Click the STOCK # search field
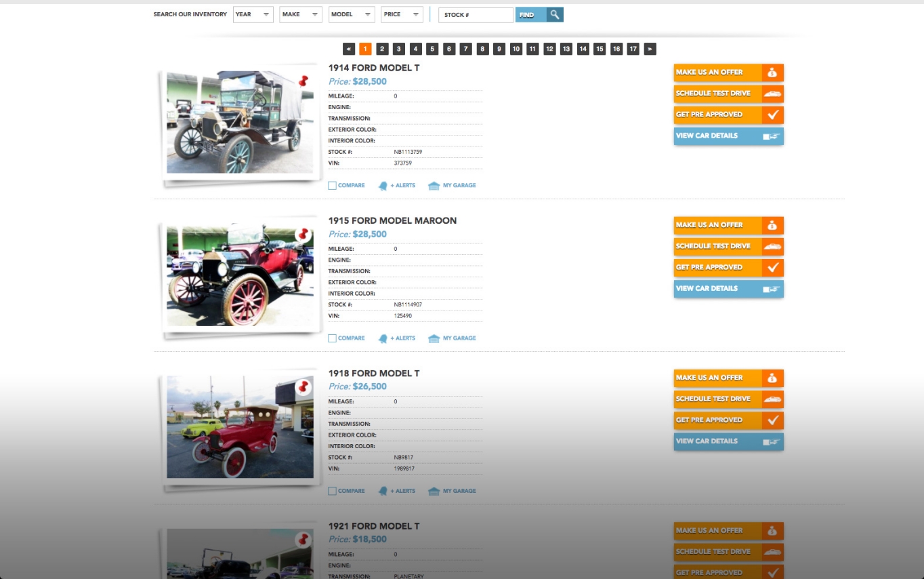924x579 pixels. pos(476,14)
